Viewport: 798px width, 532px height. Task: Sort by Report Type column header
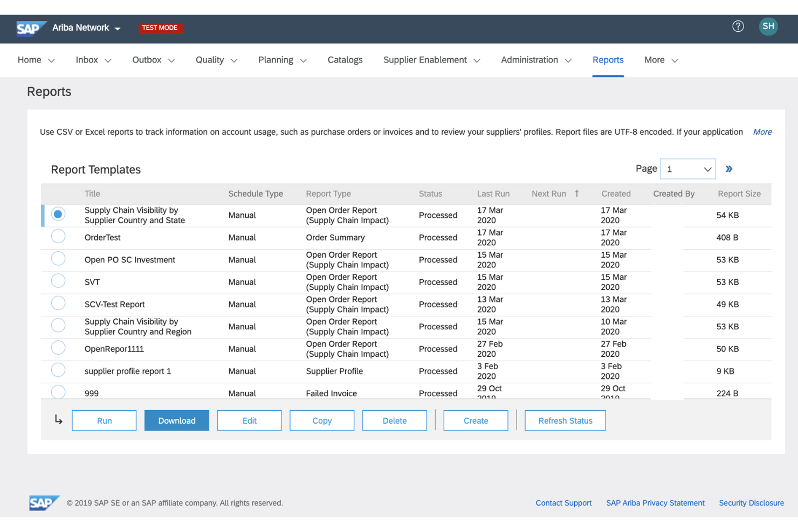(328, 194)
